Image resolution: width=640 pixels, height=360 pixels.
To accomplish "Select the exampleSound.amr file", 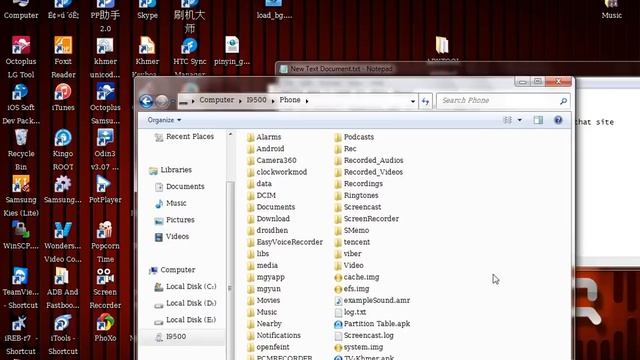I will tap(372, 300).
